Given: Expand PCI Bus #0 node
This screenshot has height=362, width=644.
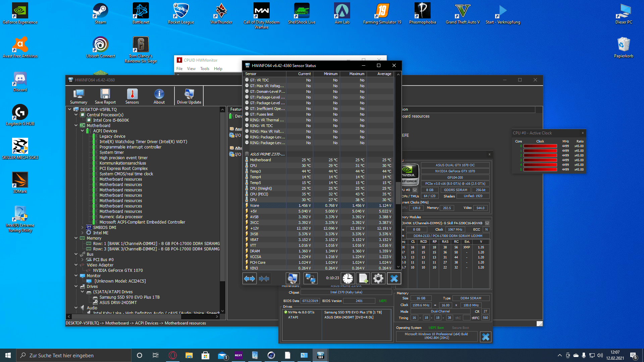Looking at the screenshot, I should tap(83, 259).
